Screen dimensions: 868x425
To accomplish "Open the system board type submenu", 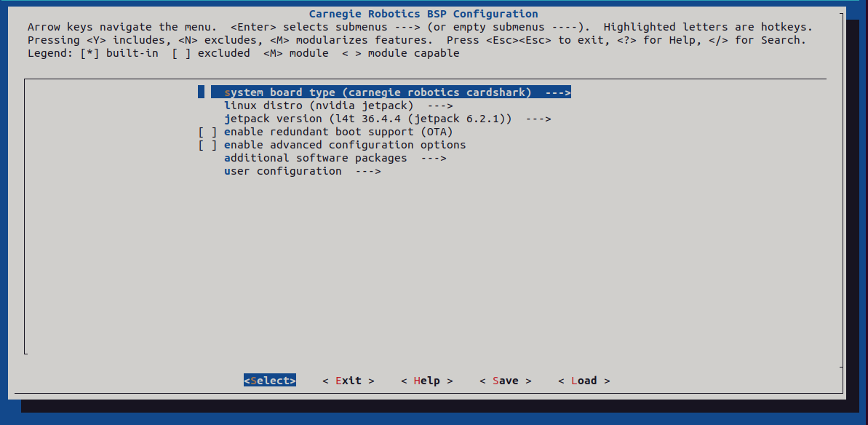I will (x=391, y=92).
